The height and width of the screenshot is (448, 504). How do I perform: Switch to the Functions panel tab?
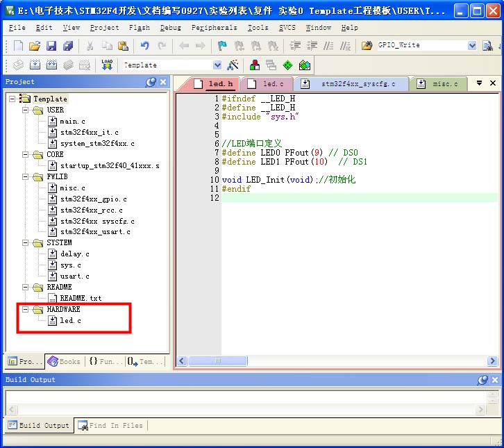pos(106,361)
